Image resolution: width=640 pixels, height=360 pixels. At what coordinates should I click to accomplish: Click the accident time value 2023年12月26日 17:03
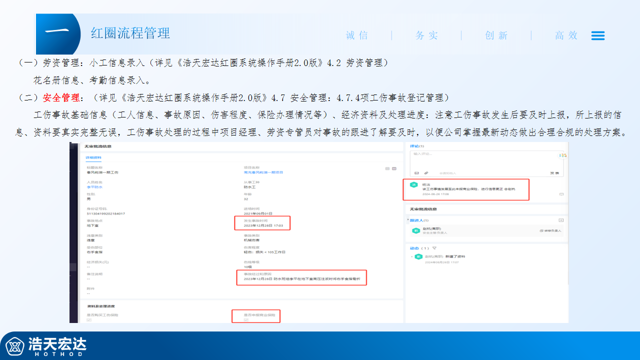click(x=263, y=225)
